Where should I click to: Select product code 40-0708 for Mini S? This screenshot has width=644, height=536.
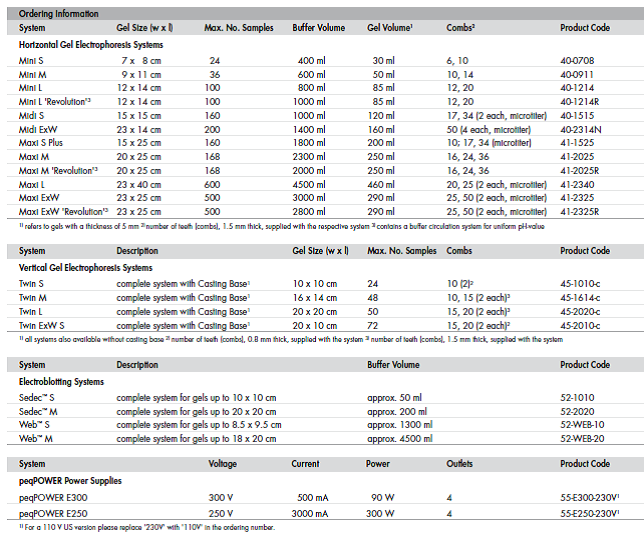point(577,61)
